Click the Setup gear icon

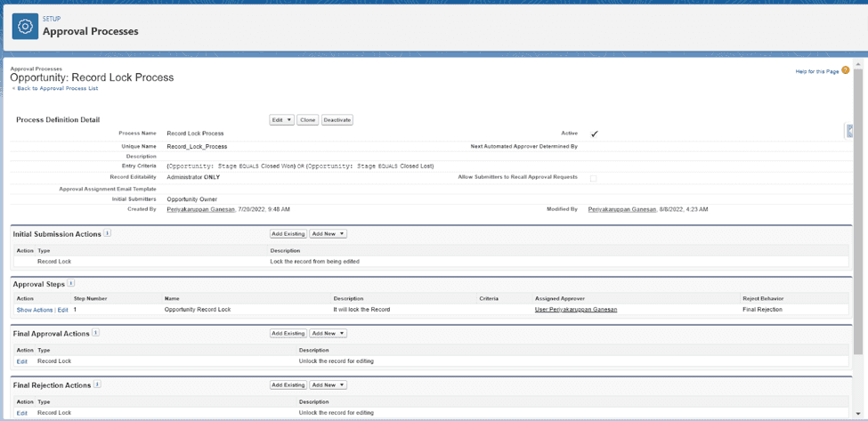click(25, 26)
